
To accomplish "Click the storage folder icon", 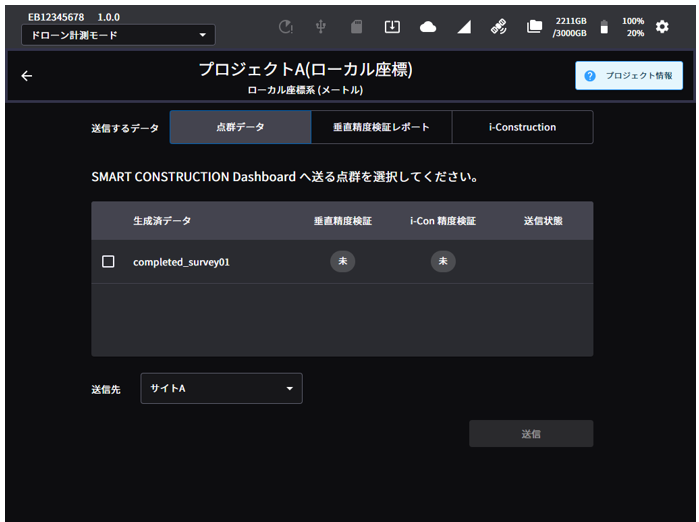I will point(534,27).
